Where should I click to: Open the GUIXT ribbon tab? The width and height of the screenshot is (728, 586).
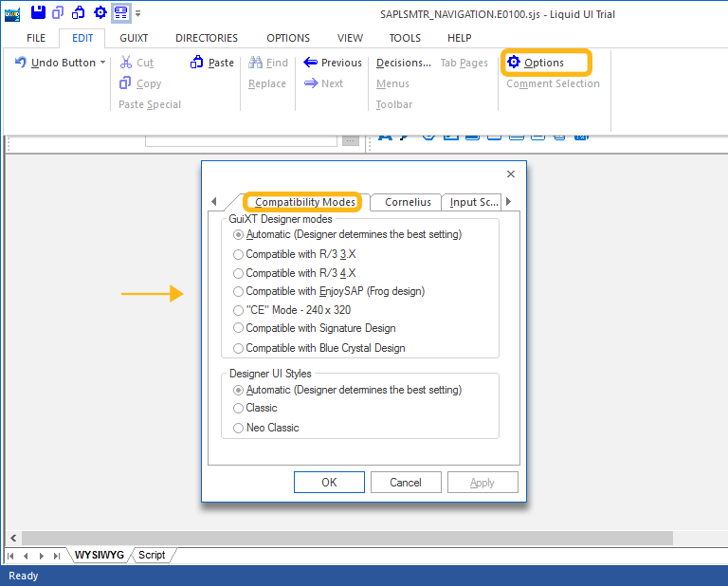click(x=133, y=38)
